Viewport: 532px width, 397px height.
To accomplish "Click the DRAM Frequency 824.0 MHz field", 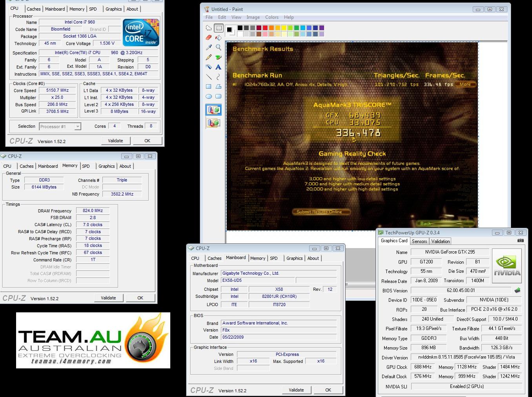I will (x=93, y=210).
